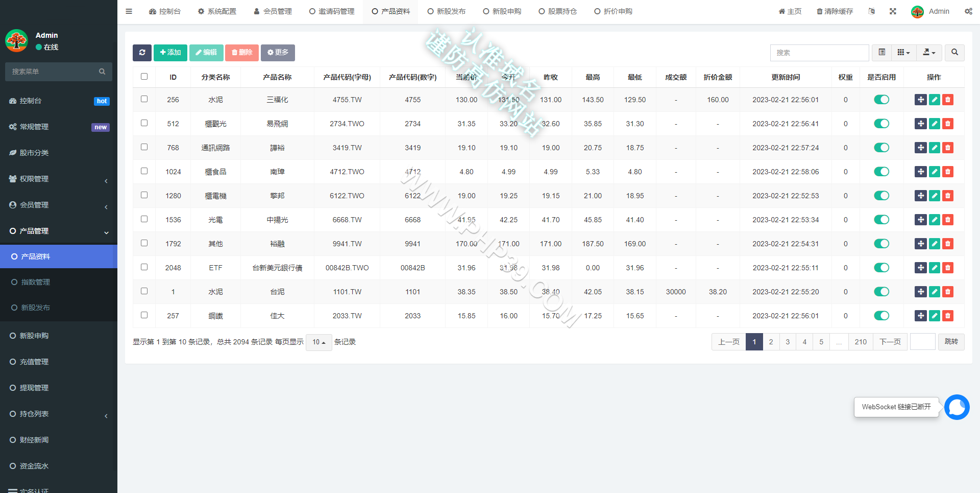Check the checkbox for row ID 1024

pyautogui.click(x=144, y=171)
